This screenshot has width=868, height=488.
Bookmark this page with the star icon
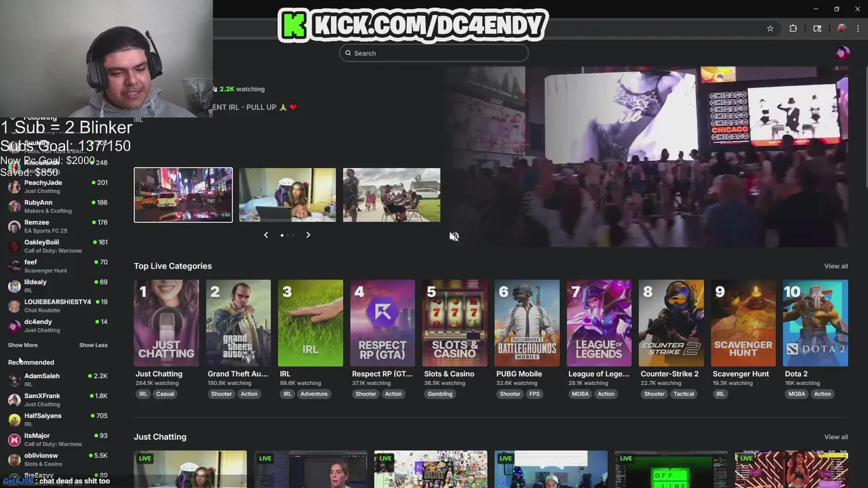pyautogui.click(x=770, y=28)
